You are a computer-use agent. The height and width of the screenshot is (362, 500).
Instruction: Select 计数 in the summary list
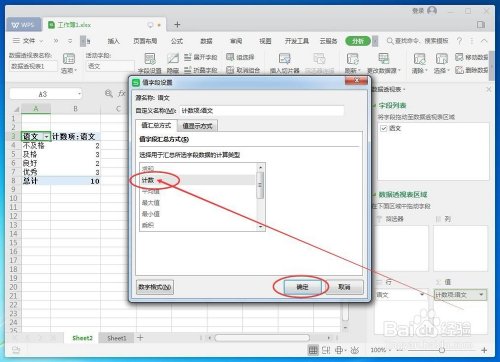pos(197,180)
